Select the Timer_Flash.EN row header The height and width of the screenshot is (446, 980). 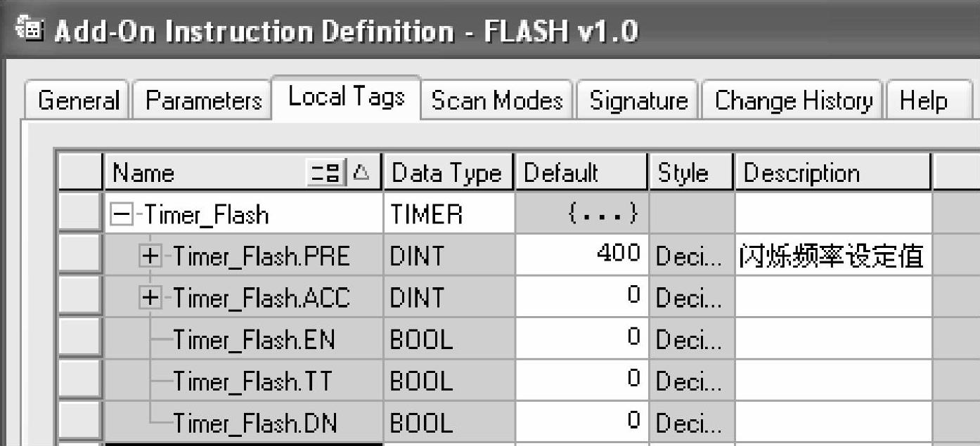(x=80, y=340)
